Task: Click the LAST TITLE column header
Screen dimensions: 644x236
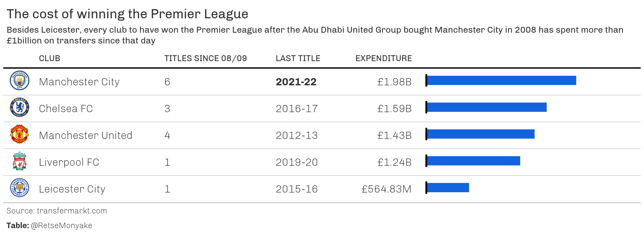Action: tap(298, 59)
